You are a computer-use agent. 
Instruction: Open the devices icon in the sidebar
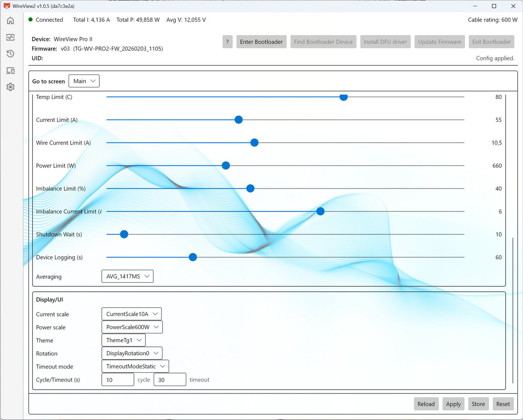point(11,71)
